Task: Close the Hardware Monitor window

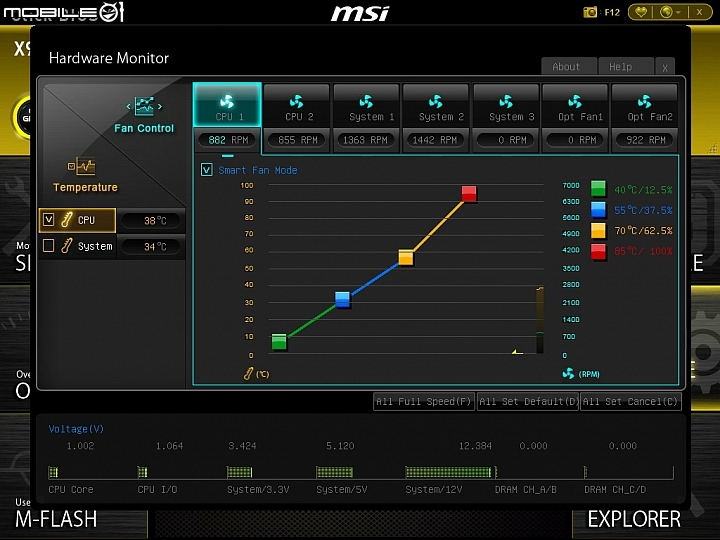Action: coord(665,68)
